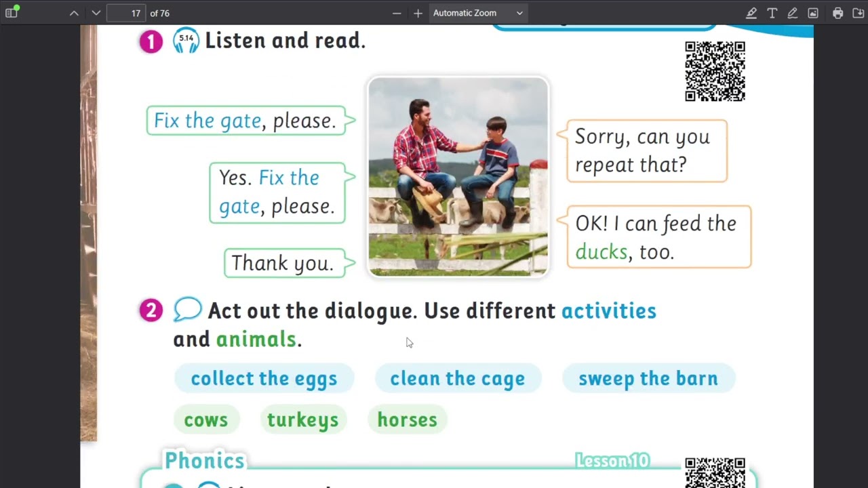The width and height of the screenshot is (868, 488).
Task: Click the 'Listen and read.' heading
Action: [285, 41]
